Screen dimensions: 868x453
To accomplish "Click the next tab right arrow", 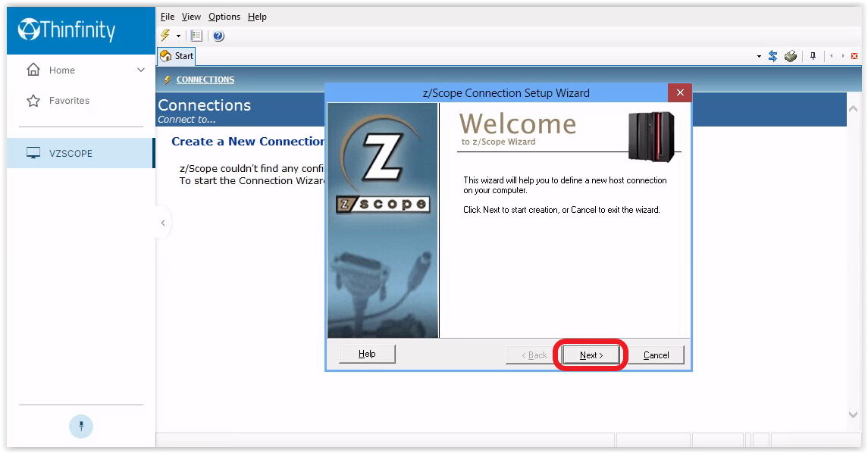I will [x=843, y=56].
